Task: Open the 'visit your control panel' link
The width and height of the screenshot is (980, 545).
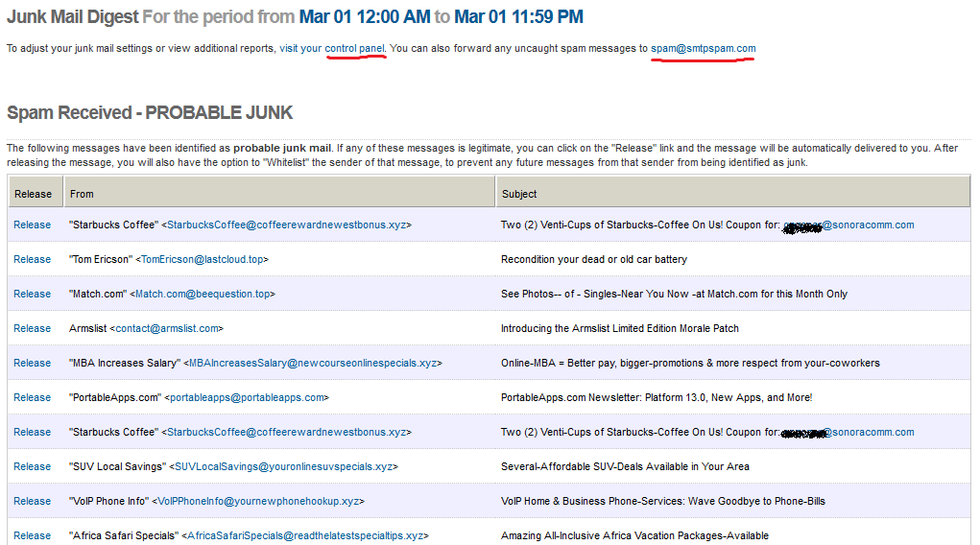Action: [x=332, y=48]
